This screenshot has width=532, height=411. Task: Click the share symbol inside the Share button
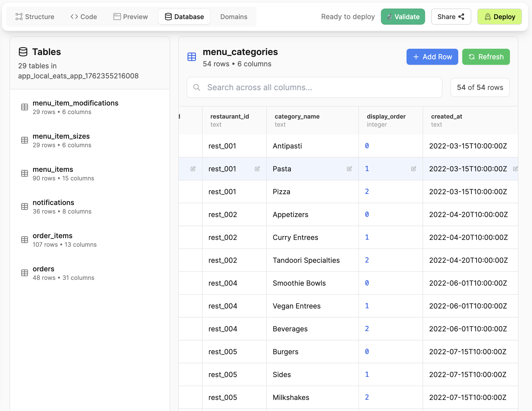[461, 17]
